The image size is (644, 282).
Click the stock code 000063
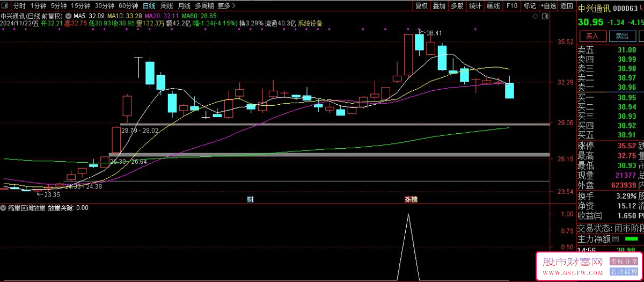point(625,8)
